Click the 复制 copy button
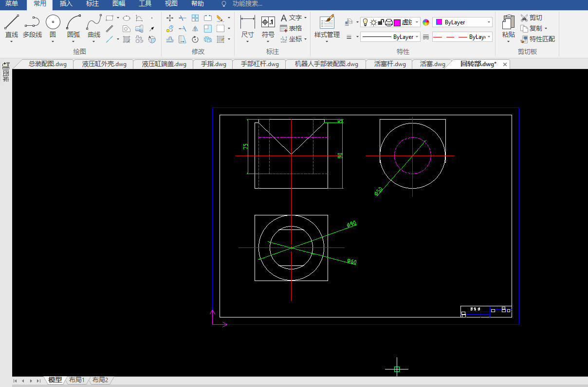Viewport: 588px width, 387px height. (x=532, y=29)
